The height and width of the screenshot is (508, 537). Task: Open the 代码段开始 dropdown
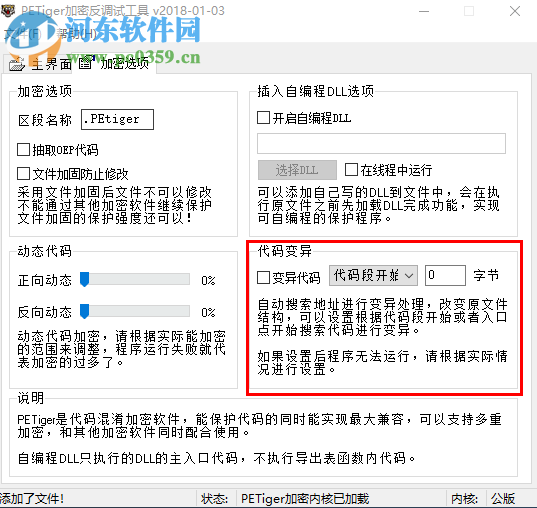click(373, 275)
